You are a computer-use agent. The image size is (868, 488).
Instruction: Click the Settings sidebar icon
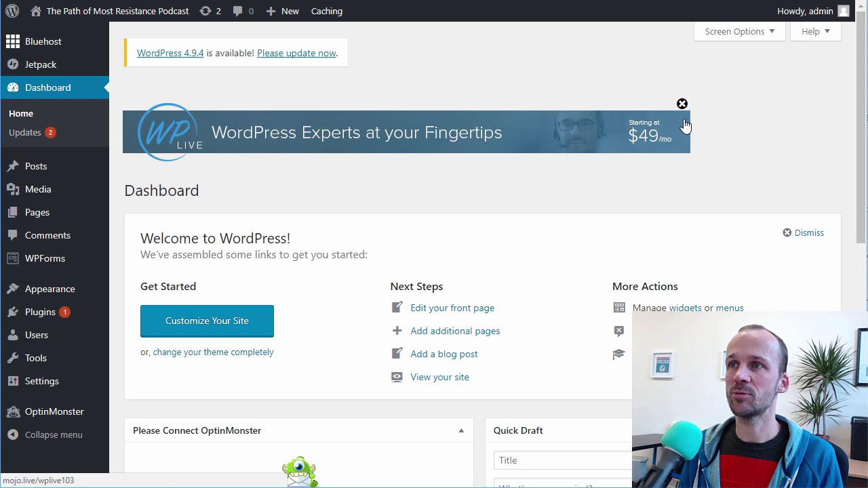click(13, 381)
